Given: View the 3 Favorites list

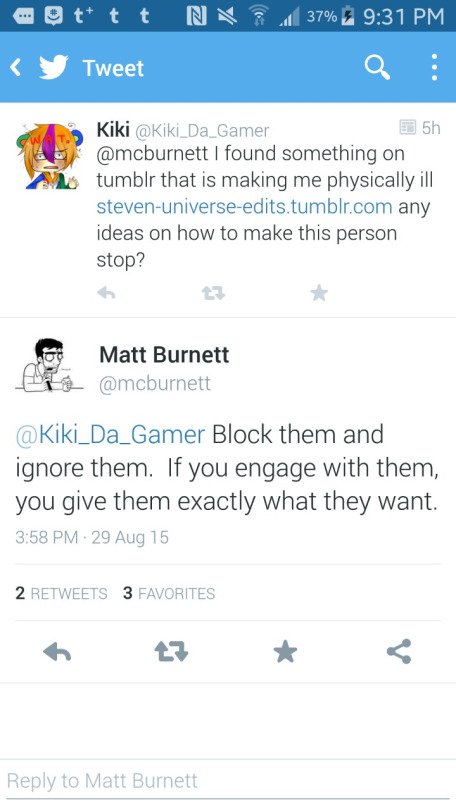Looking at the screenshot, I should coord(169,594).
